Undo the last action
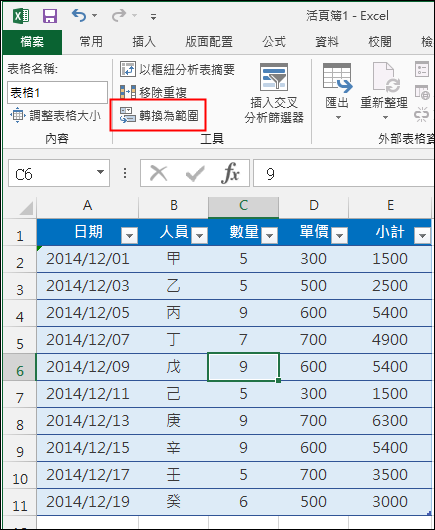435x530 pixels. (79, 16)
